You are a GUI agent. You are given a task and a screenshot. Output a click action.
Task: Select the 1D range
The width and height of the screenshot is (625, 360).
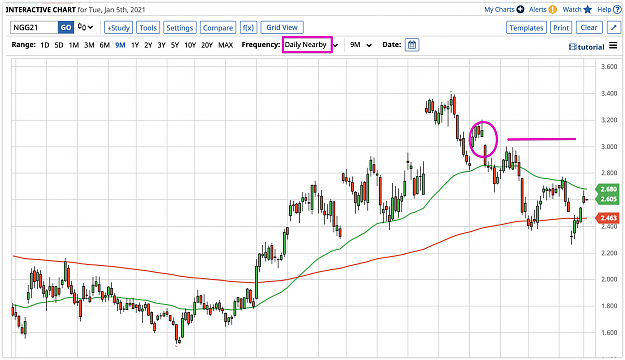(x=45, y=45)
